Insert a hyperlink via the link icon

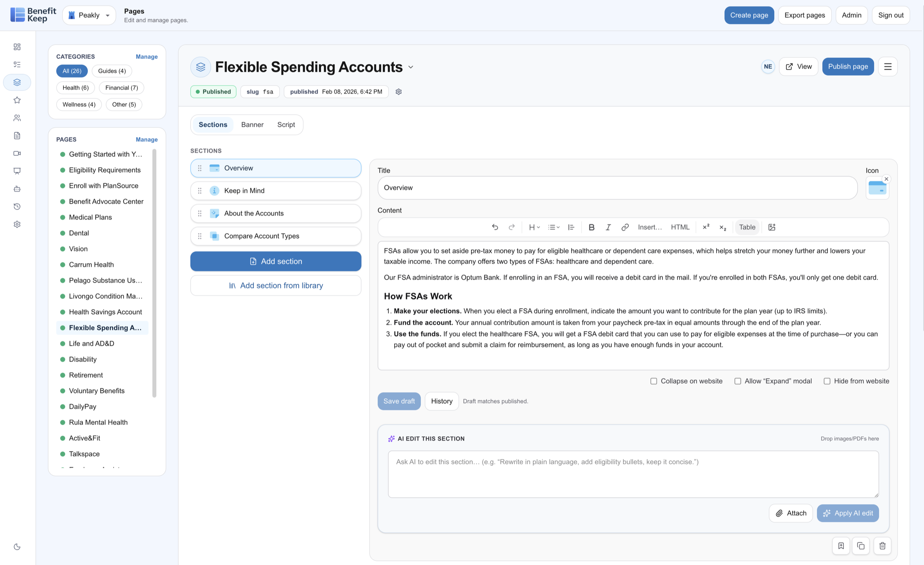(625, 227)
